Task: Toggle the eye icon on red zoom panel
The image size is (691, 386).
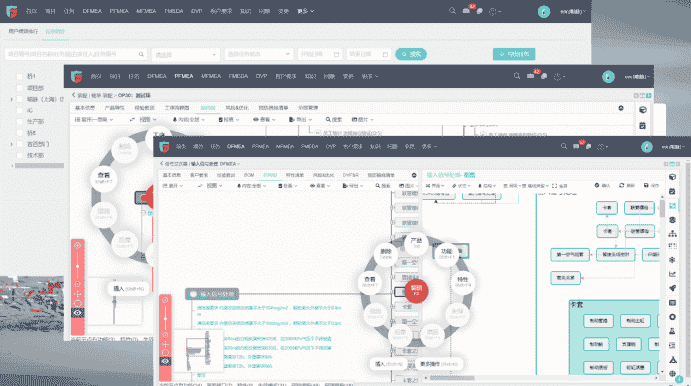Action: pos(165,361)
